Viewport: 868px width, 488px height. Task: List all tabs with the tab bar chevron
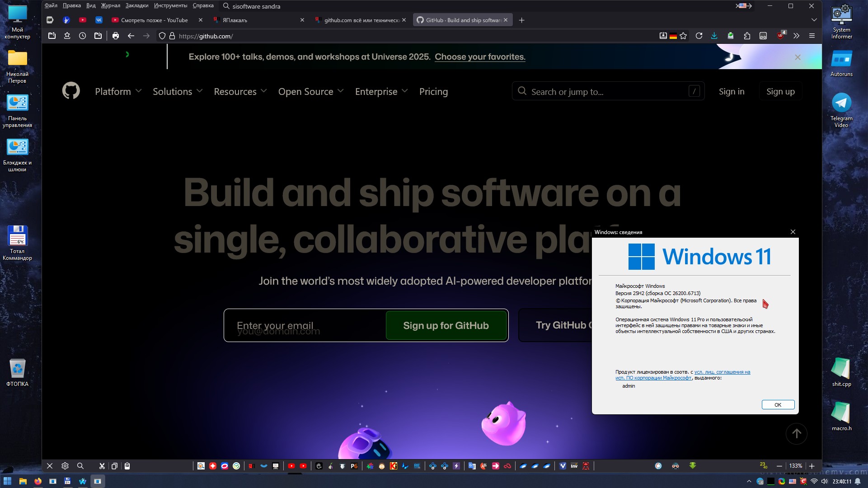coord(814,20)
